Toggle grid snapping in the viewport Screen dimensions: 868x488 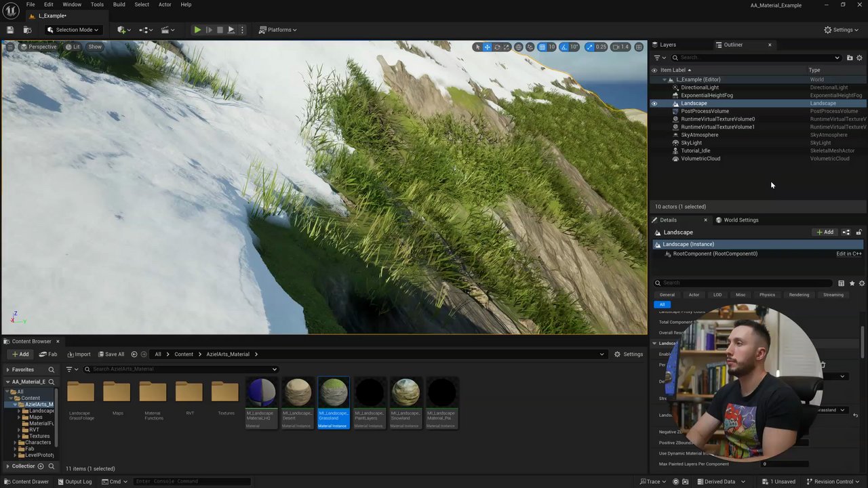[x=542, y=47]
